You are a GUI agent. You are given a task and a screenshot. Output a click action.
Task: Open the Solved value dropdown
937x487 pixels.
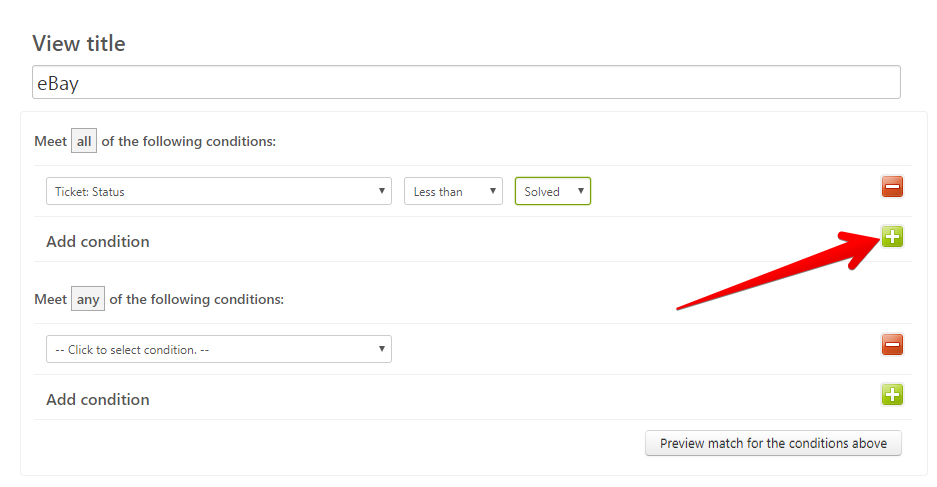point(553,191)
